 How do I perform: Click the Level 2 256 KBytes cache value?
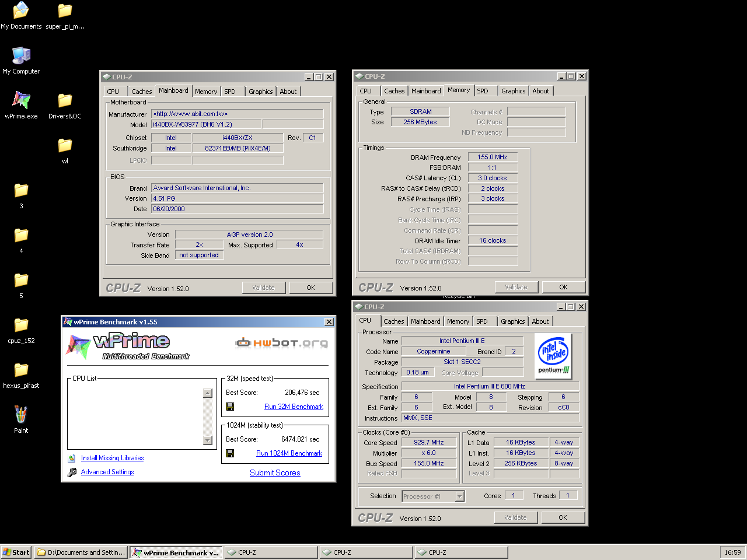point(521,463)
